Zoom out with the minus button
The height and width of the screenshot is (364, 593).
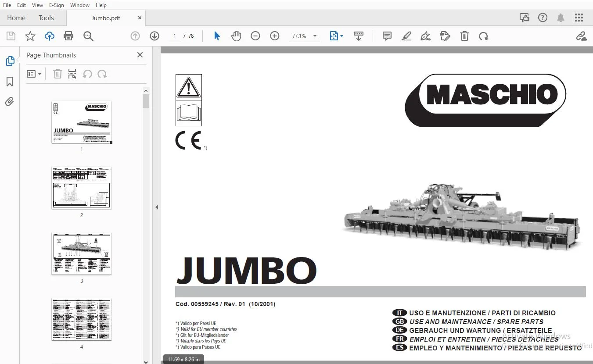[255, 36]
